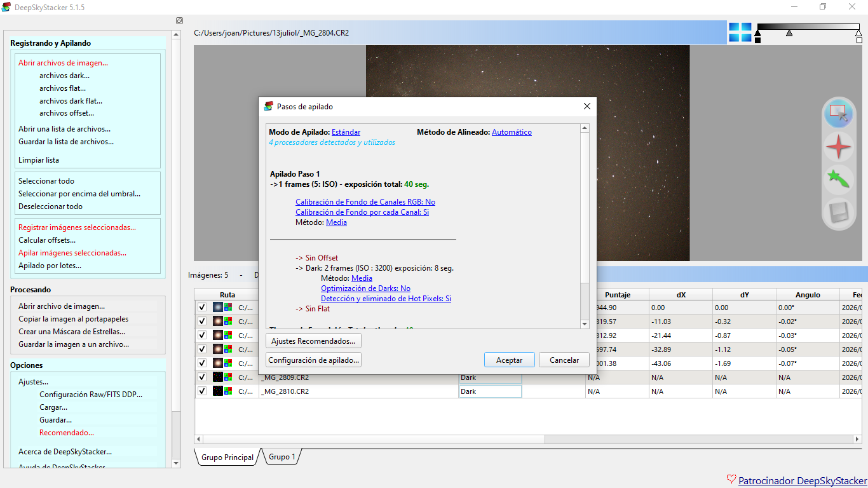Screen dimensions: 868x488
Task: Open the Estándar stacking mode link
Action: (346, 132)
